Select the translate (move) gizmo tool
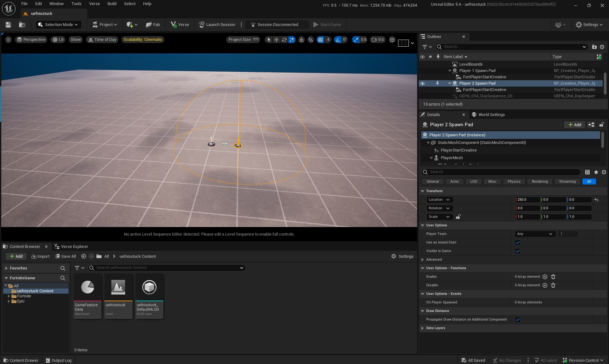This screenshot has width=609, height=364. coord(276,40)
